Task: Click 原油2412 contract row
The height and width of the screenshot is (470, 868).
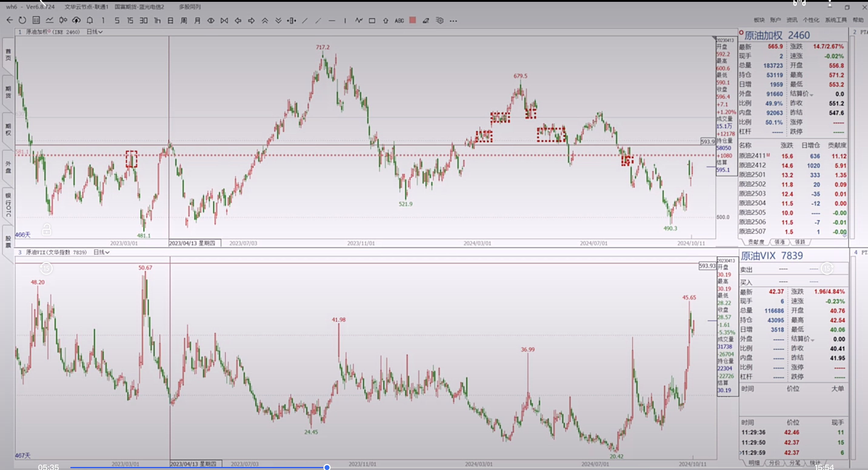Action: [753, 165]
